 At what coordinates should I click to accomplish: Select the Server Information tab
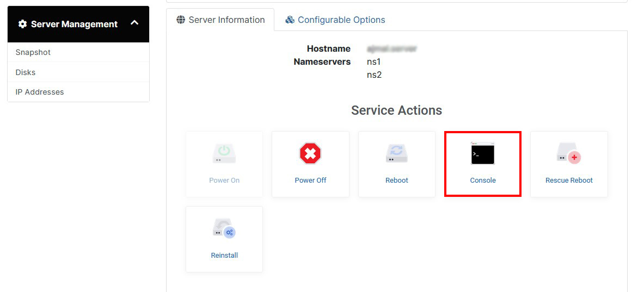[220, 20]
